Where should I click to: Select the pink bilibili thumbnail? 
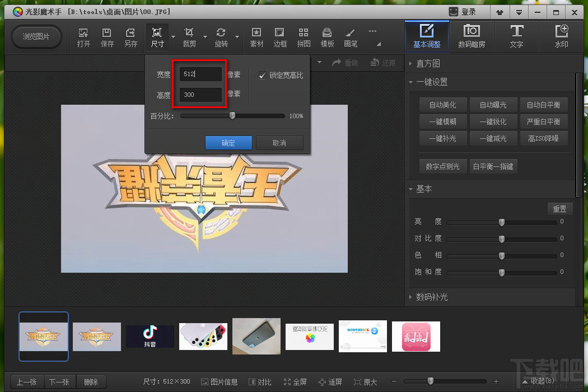tap(416, 337)
